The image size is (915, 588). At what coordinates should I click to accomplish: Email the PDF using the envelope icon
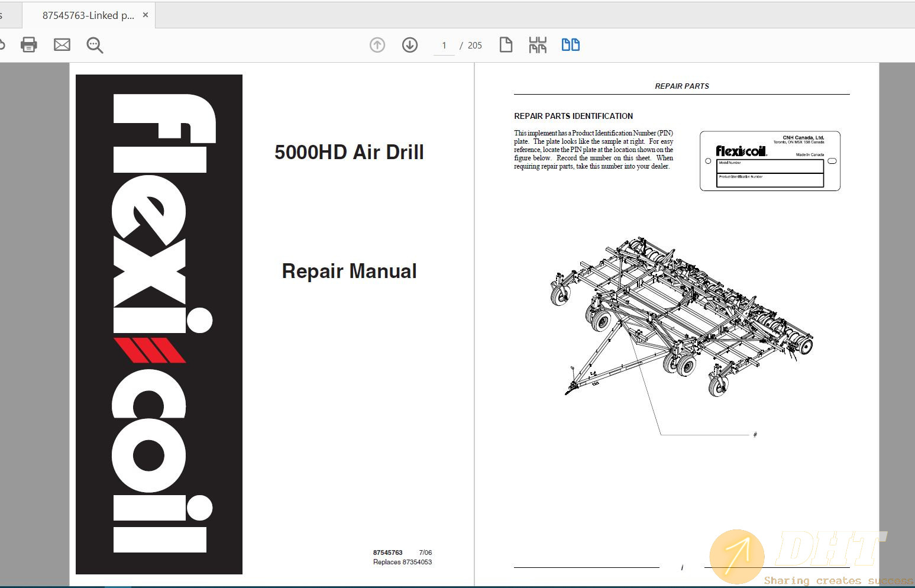62,44
